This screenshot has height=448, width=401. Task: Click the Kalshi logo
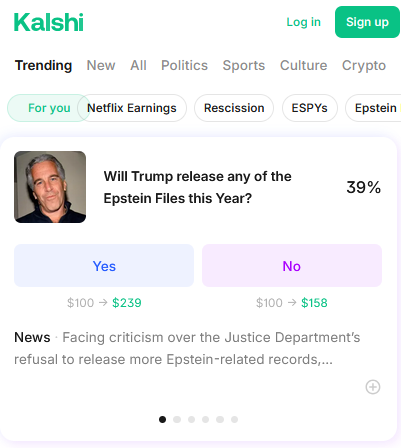click(49, 22)
